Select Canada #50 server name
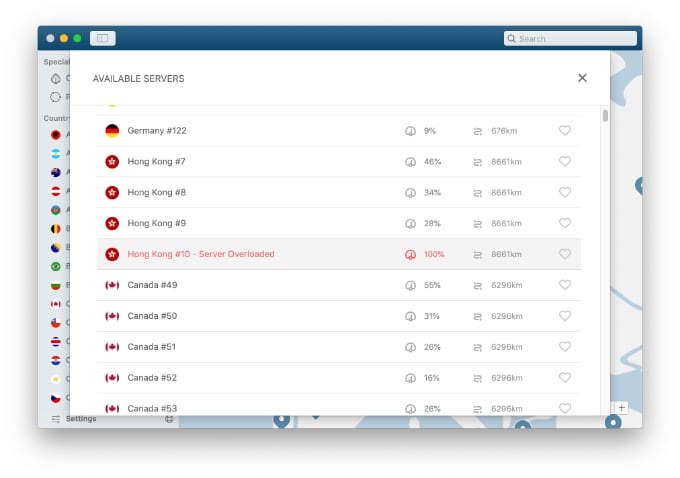Viewport: 680px width, 478px height. (x=152, y=316)
